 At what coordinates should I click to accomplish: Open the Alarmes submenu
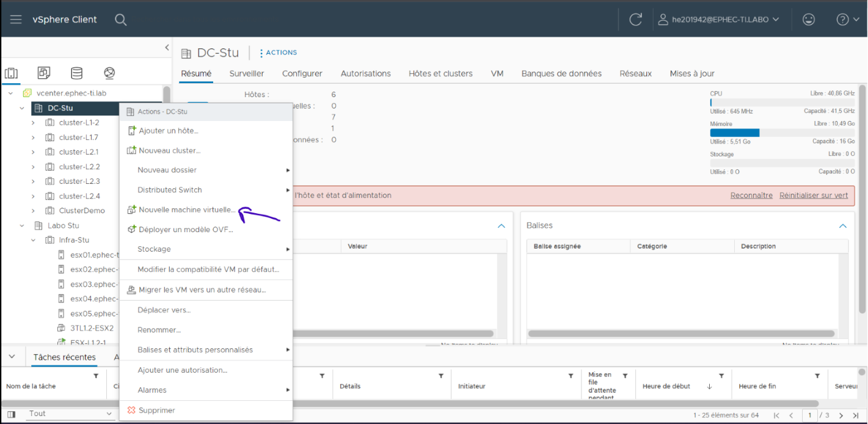tap(206, 390)
